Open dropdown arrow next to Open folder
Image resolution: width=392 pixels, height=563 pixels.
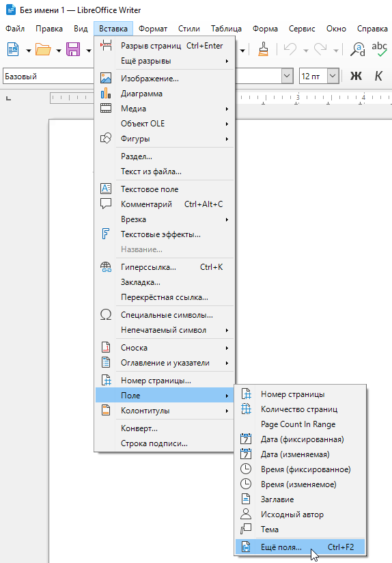[x=59, y=51]
